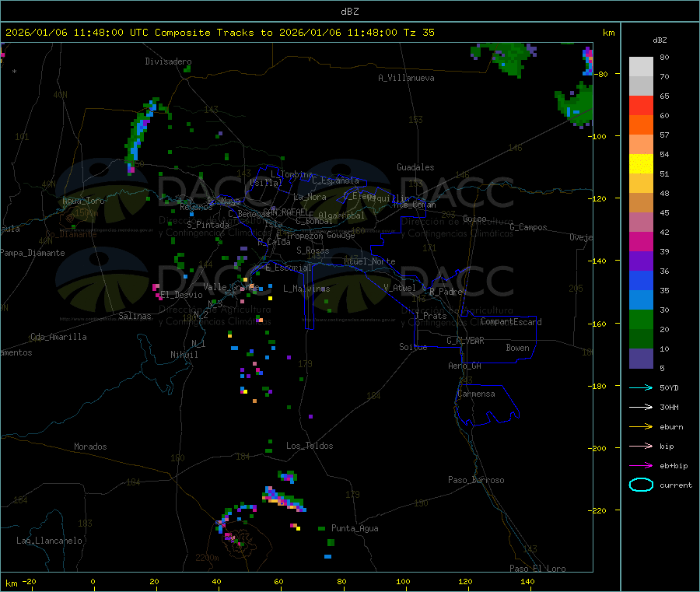This screenshot has width=700, height=592.
Task: Click the C_Española label
Action: [336, 180]
